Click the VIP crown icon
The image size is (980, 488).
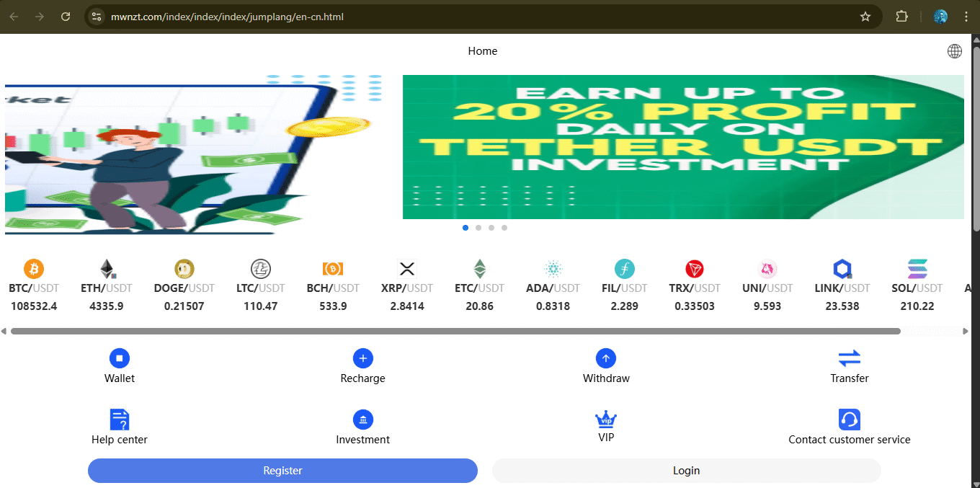(x=606, y=419)
